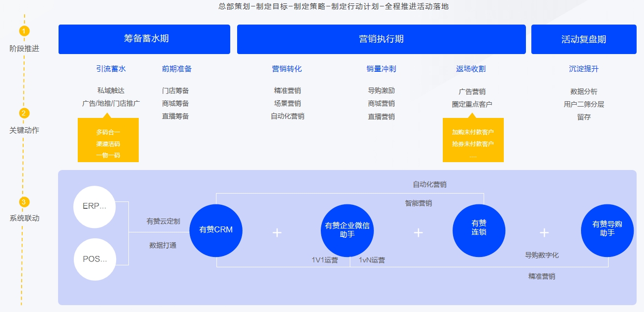Open the 有赞企业微信助手 circle node

tap(347, 230)
